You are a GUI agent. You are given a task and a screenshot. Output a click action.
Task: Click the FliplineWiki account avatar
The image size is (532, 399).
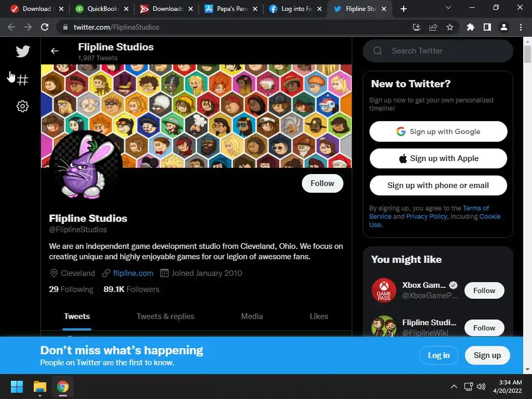click(x=384, y=326)
